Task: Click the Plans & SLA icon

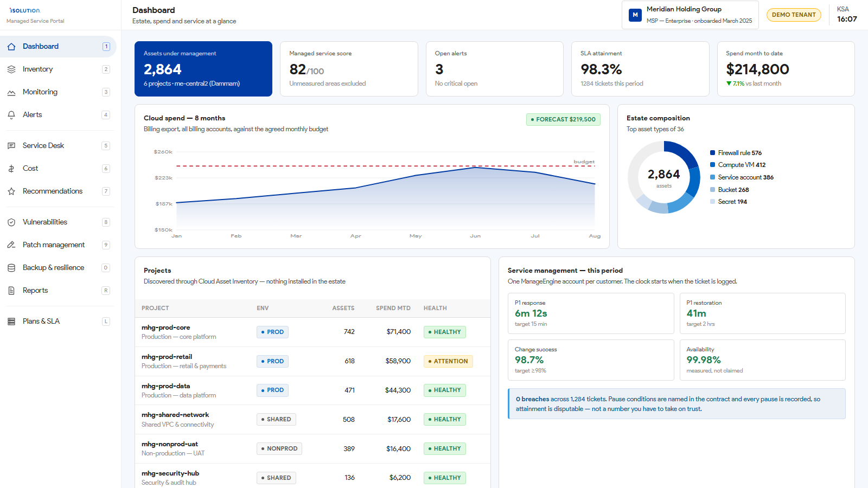Action: (x=11, y=322)
